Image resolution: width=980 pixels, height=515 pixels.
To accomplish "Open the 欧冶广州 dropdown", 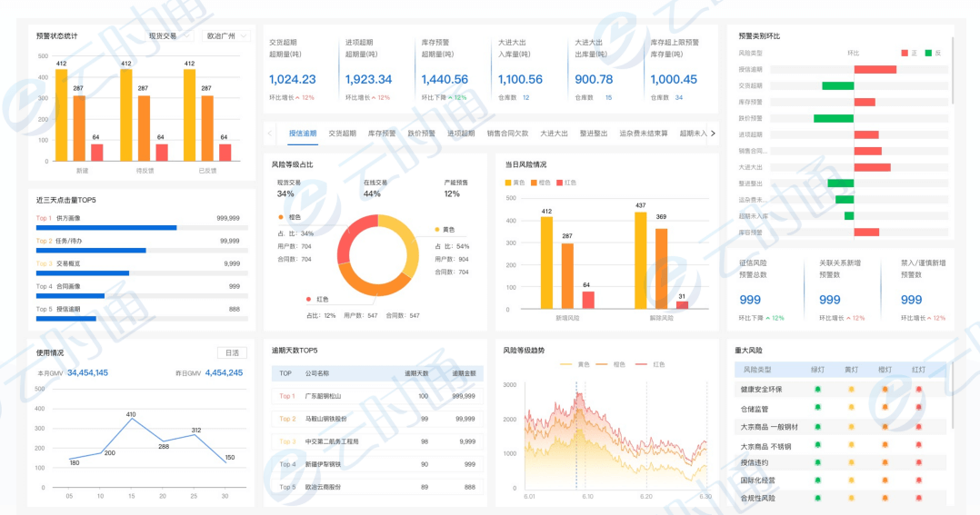I will coord(226,36).
